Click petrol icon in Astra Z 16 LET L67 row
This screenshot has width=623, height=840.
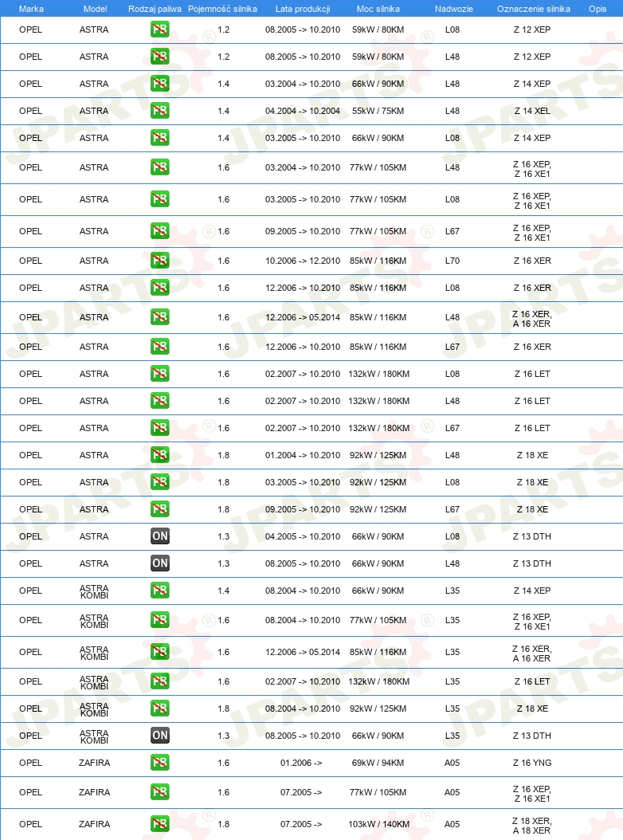[x=159, y=428]
